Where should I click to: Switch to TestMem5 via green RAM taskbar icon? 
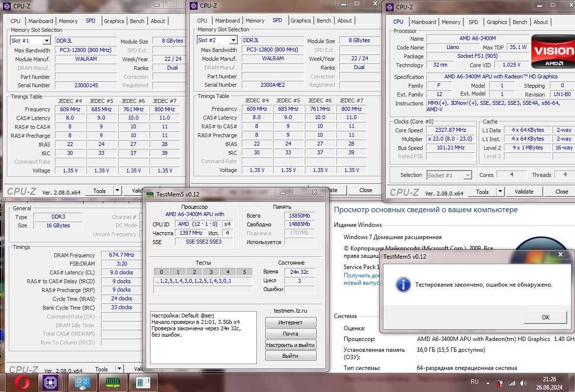click(x=113, y=383)
